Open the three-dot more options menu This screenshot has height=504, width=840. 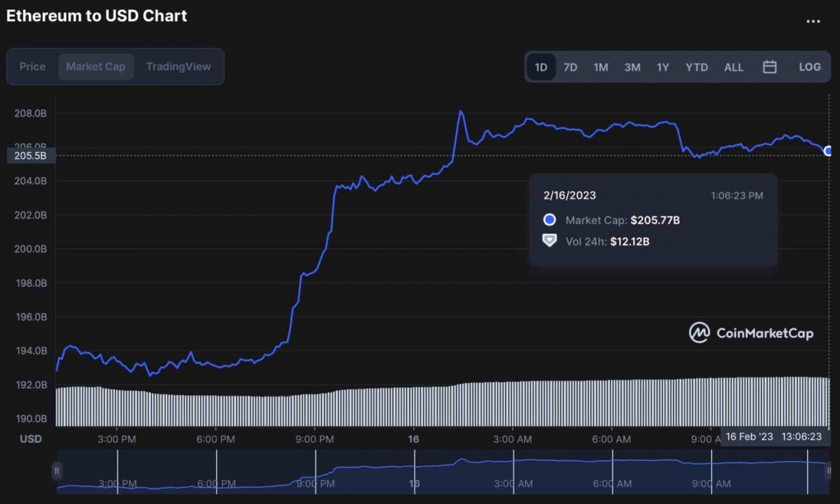[x=813, y=21]
